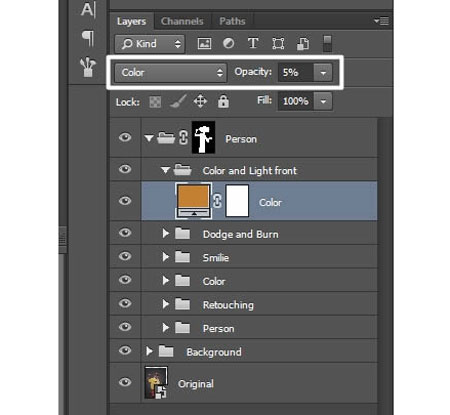Filter layers by type layers icon
The width and height of the screenshot is (450, 415).
[253, 43]
